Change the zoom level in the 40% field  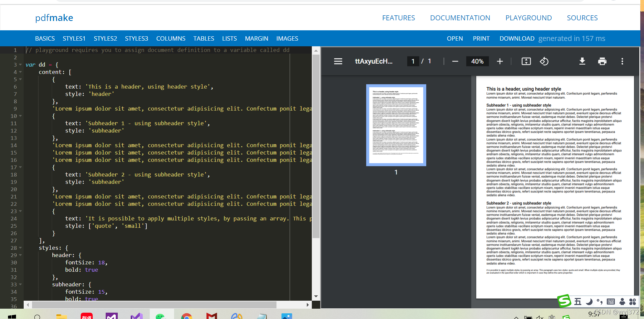pyautogui.click(x=477, y=61)
